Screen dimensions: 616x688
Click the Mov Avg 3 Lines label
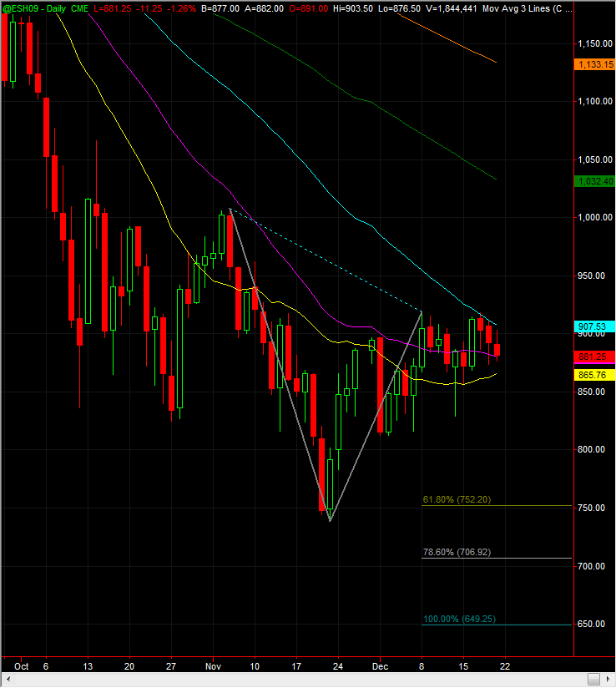click(x=516, y=9)
